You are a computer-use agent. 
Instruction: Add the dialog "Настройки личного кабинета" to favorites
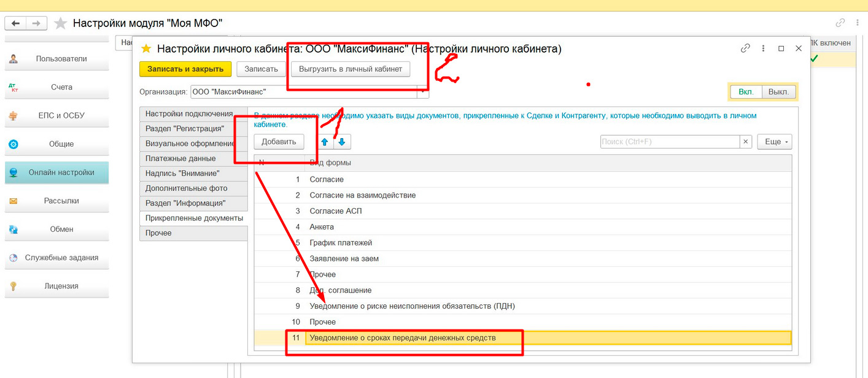coord(146,48)
